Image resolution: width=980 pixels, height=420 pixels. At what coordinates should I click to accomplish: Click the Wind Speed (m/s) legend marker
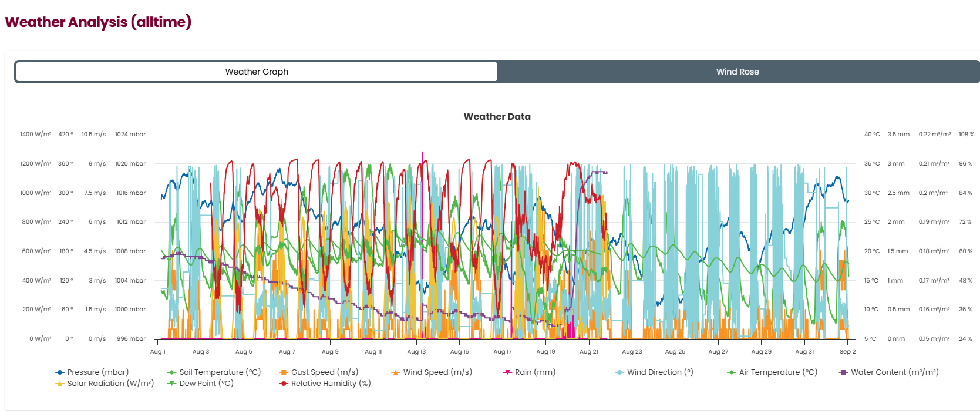[396, 372]
